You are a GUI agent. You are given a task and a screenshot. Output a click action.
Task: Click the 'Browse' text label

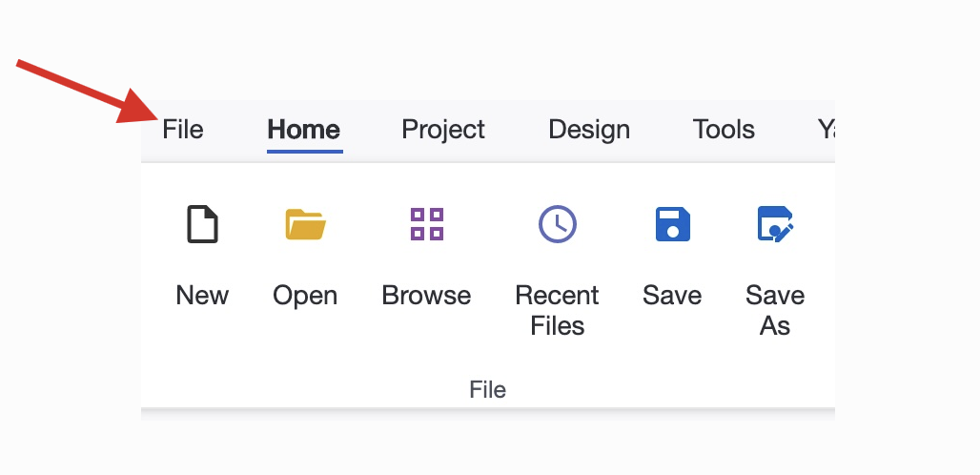(426, 296)
